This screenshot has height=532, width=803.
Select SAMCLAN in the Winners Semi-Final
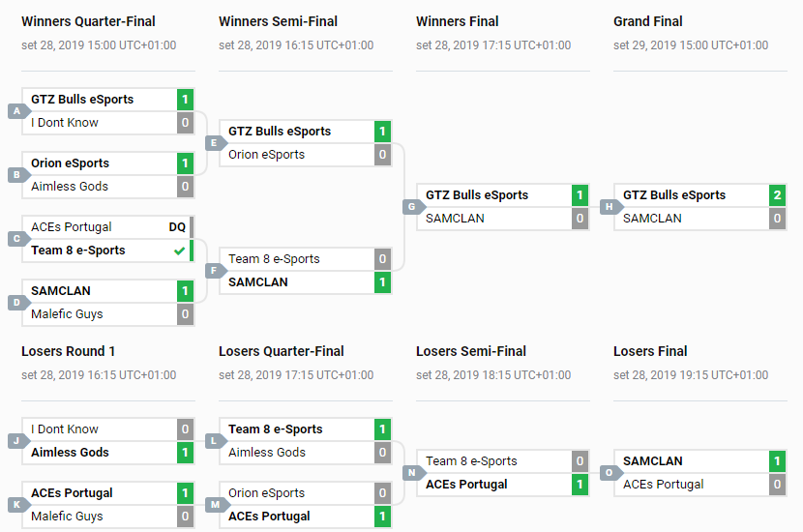[258, 282]
